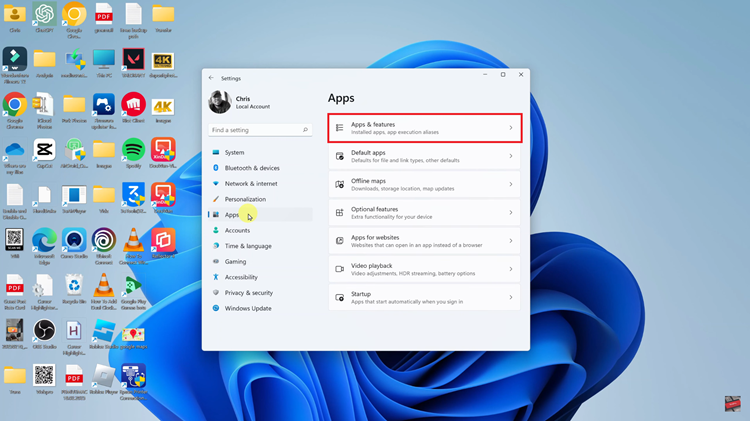Open the 3uTools desktop shortcut

click(133, 199)
